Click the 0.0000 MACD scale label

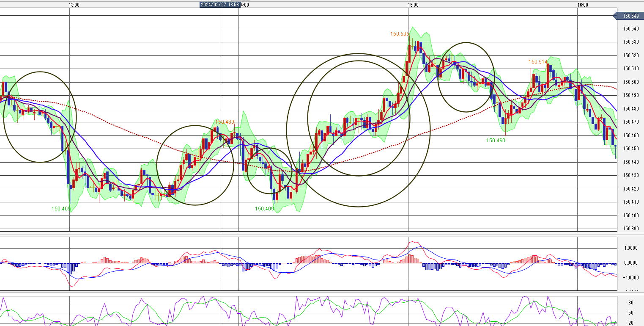pos(630,263)
